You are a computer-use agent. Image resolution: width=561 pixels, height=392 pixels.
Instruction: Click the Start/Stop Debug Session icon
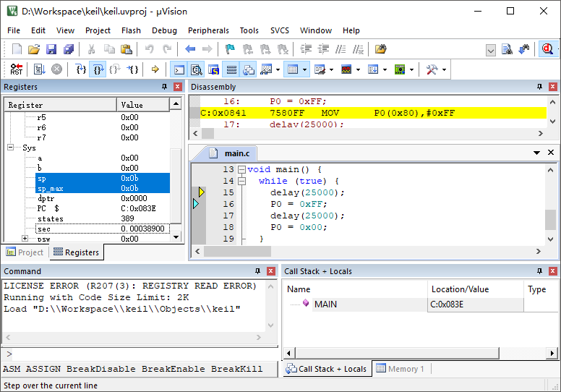point(547,49)
